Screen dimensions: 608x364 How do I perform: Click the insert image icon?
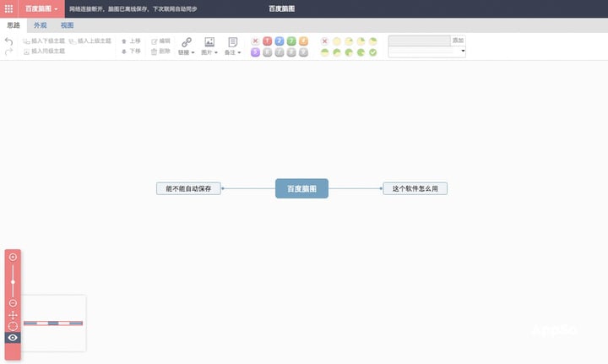209,42
